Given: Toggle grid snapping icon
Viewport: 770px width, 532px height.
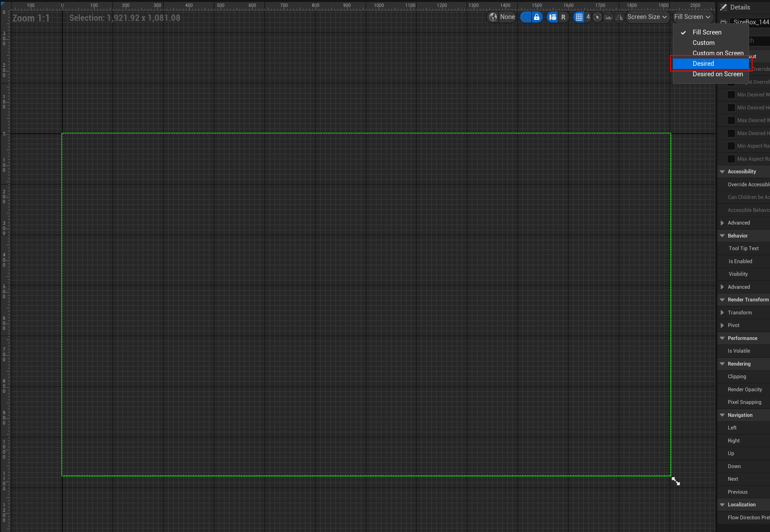Looking at the screenshot, I should point(579,17).
